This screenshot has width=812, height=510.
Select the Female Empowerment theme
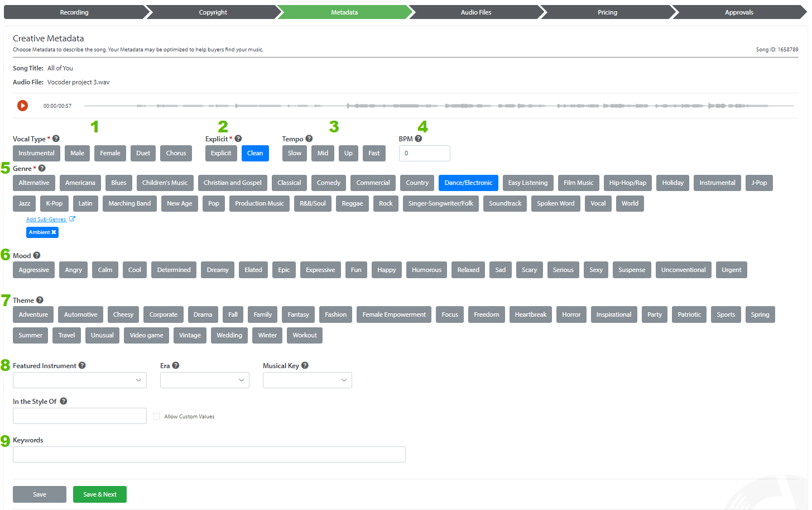click(x=394, y=314)
